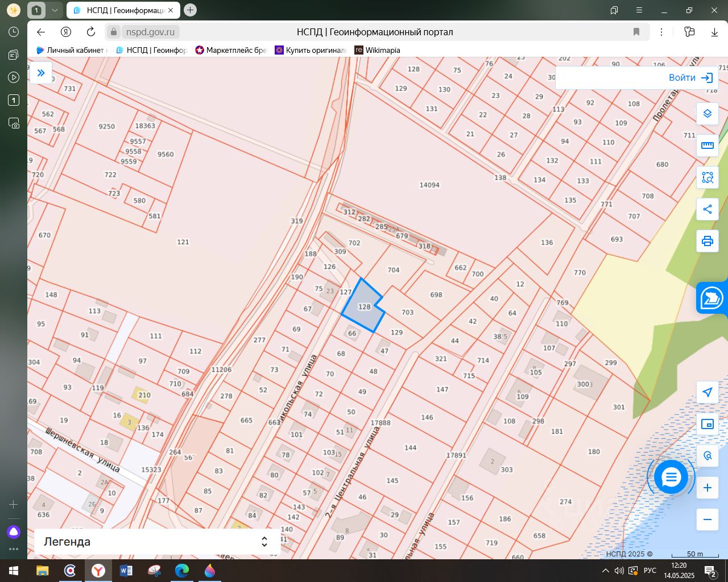Open the Купить оригинал bookmark
The image size is (728, 582).
tap(311, 50)
